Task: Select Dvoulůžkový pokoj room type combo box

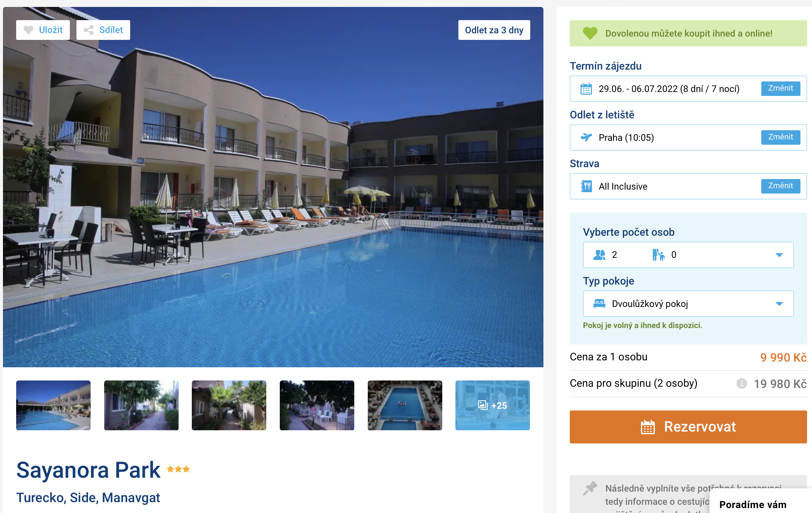Action: point(688,304)
